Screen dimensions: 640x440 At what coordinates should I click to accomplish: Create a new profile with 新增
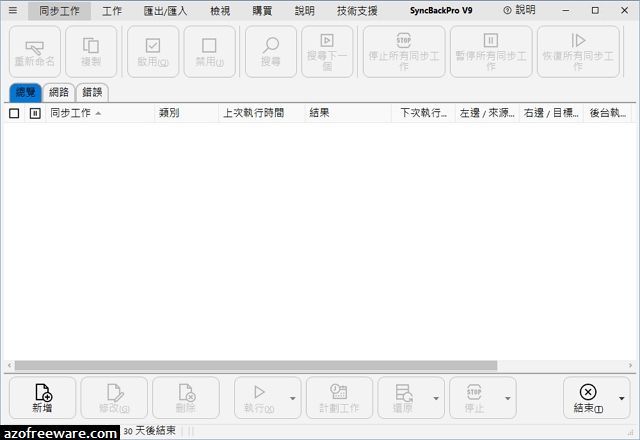(42, 398)
